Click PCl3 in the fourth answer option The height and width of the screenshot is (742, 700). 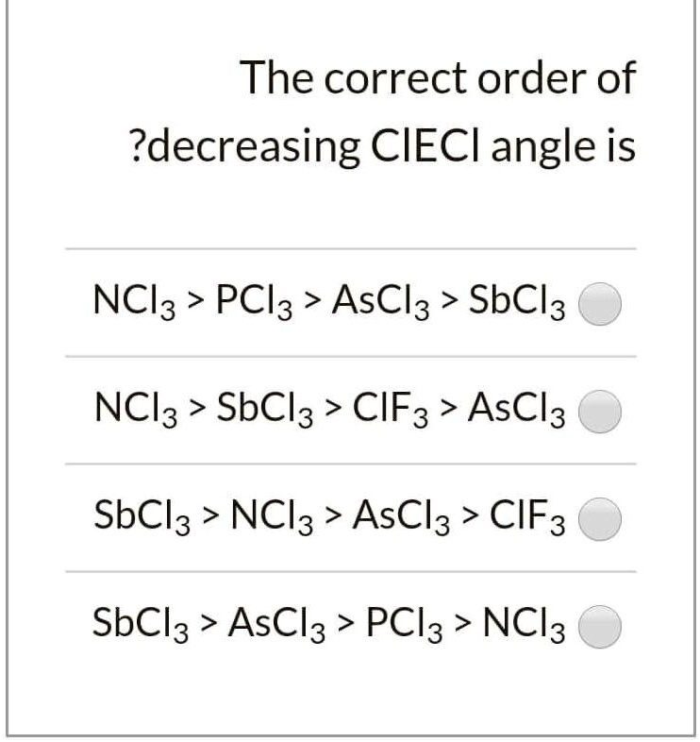(402, 622)
